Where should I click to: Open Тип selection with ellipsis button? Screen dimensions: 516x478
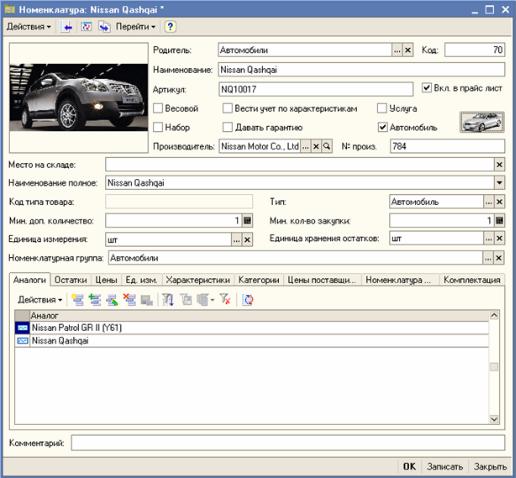pyautogui.click(x=489, y=202)
